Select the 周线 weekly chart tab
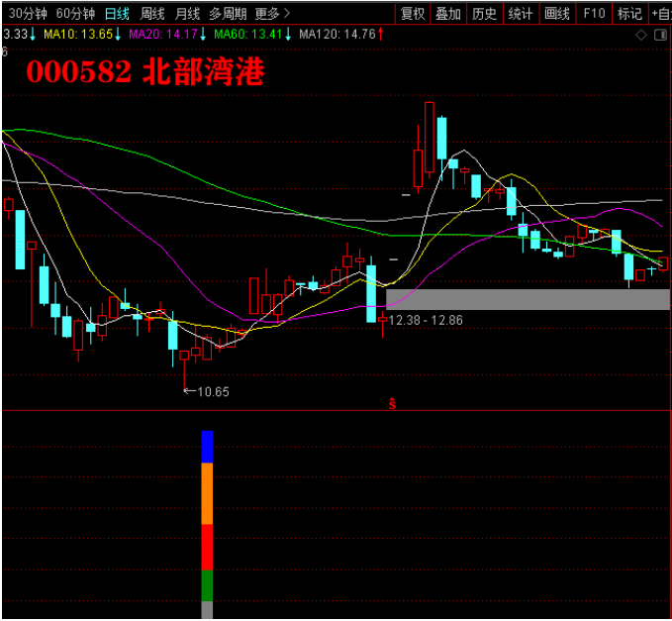Screen dimensions: 672x621 tap(152, 14)
